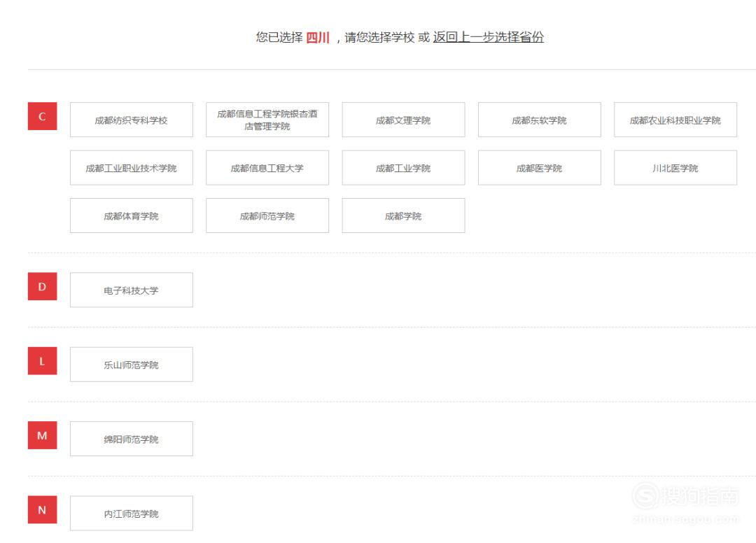Click the red D letter index
Viewport: 756px width, 543px height.
point(43,287)
